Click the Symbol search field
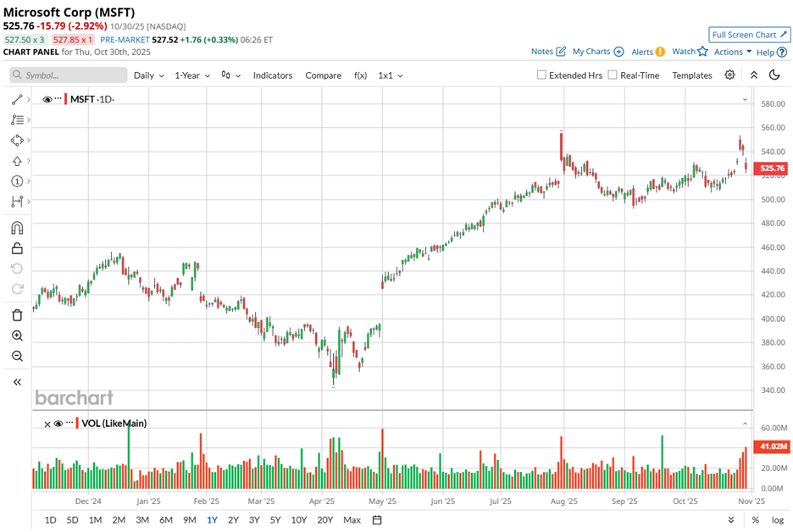Image resolution: width=793 pixels, height=532 pixels. tap(69, 75)
